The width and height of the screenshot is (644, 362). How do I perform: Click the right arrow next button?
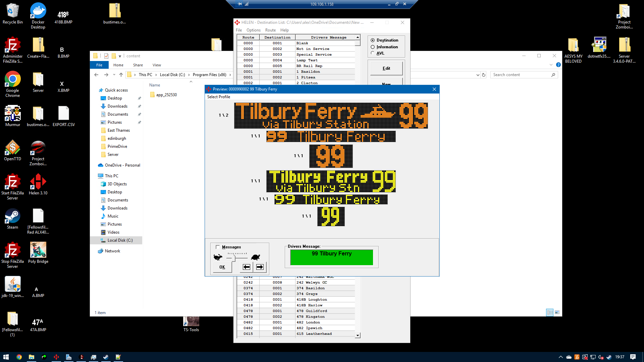coord(260,267)
